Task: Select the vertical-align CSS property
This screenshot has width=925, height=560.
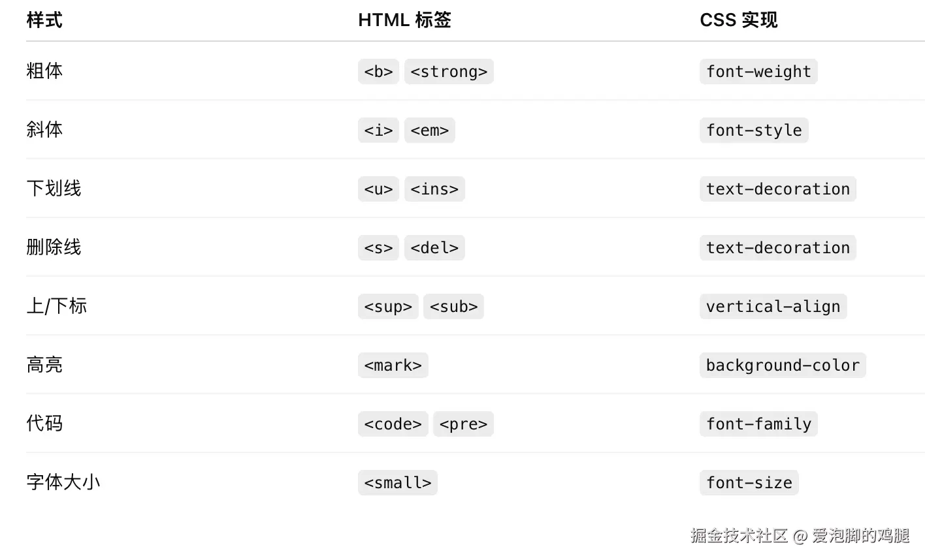Action: 773,307
